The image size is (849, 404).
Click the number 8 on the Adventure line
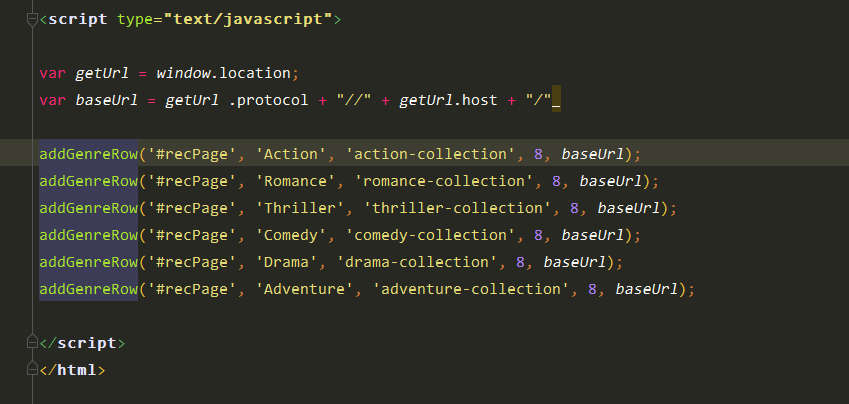(592, 289)
